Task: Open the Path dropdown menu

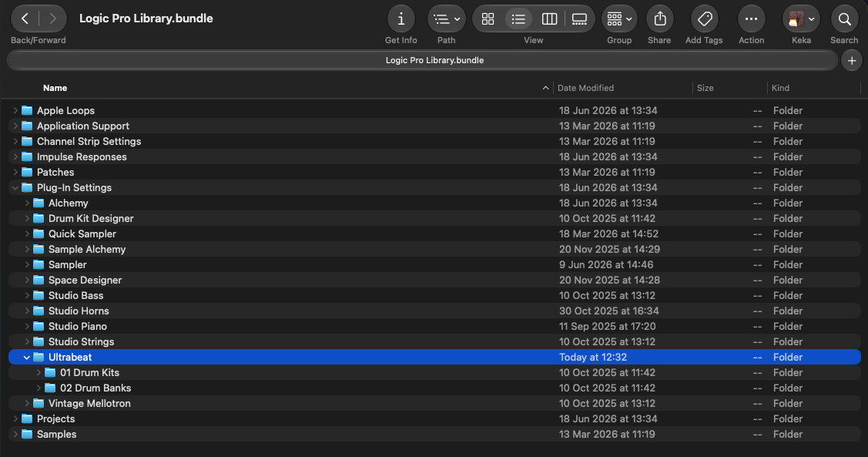Action: (446, 18)
